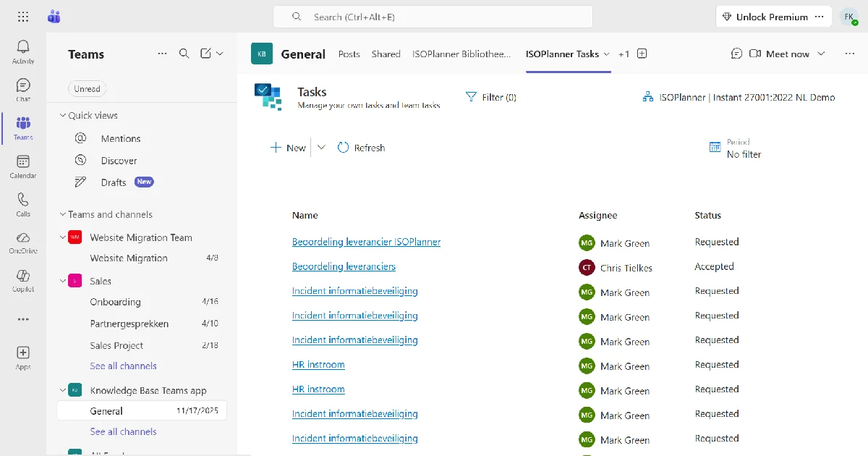
Task: Click the Accepted status cell
Action: [714, 266]
